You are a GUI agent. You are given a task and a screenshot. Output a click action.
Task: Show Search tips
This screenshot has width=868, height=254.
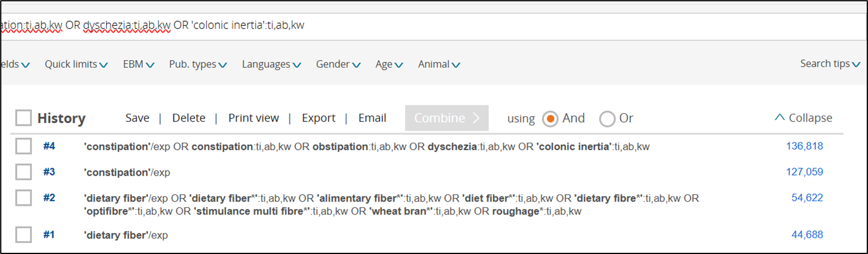830,64
